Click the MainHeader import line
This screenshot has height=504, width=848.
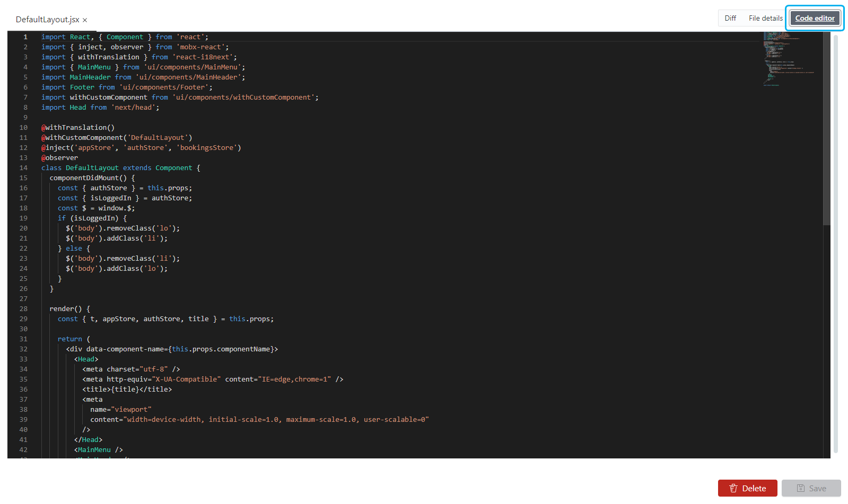coord(143,77)
